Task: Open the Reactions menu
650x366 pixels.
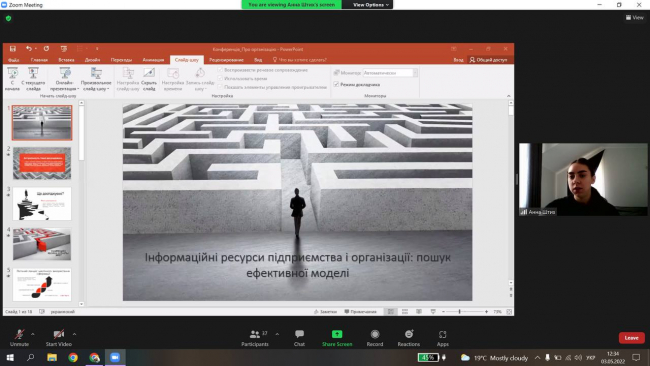Action: [x=409, y=337]
